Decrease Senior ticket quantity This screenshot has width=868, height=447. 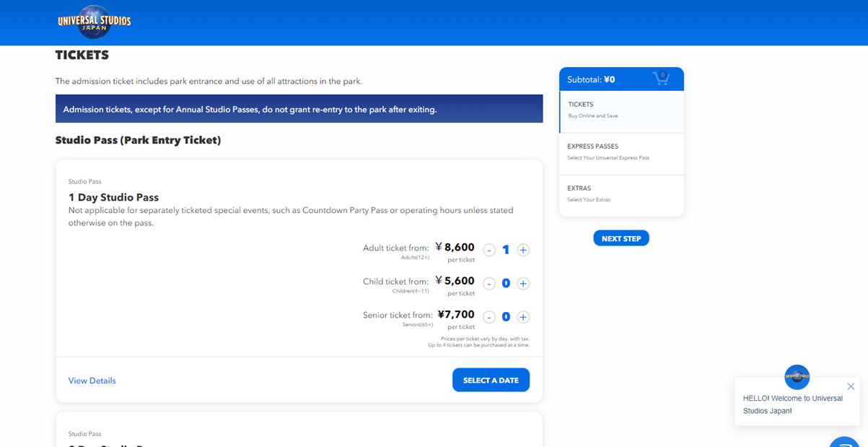[x=489, y=317]
